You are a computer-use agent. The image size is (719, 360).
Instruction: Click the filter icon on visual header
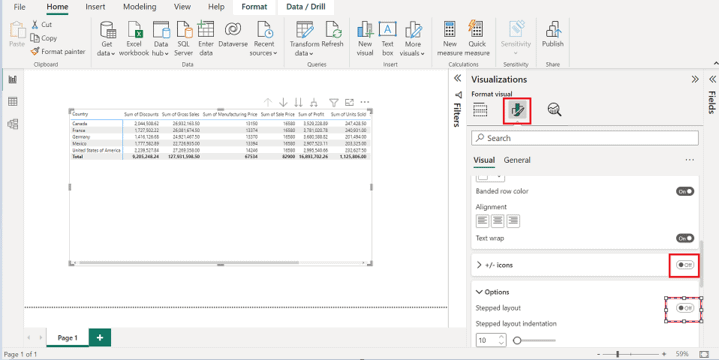334,102
